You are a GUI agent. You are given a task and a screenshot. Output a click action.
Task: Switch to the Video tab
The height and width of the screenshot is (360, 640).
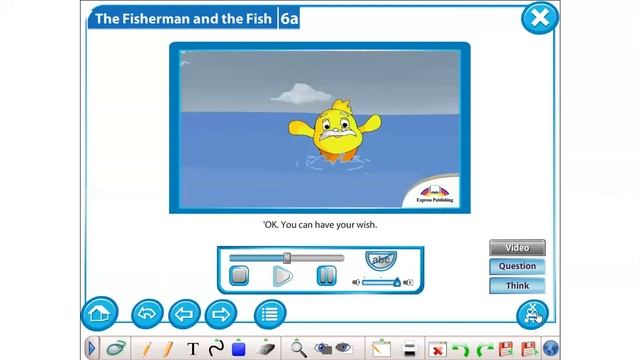pyautogui.click(x=517, y=248)
